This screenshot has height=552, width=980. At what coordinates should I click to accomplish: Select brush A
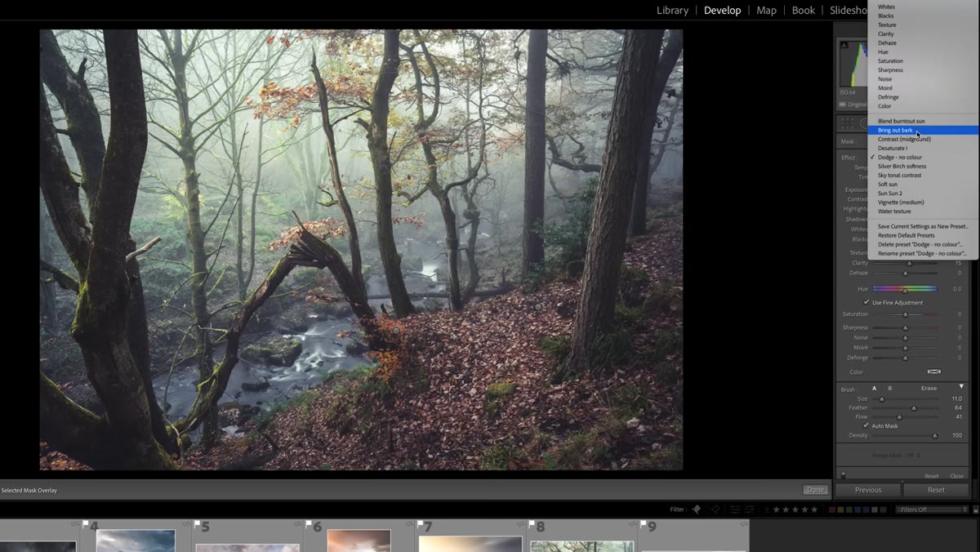[874, 389]
